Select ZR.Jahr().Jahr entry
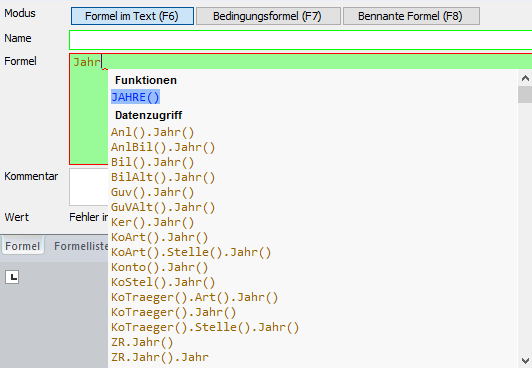Screen dimensions: 532x368 coord(160,357)
